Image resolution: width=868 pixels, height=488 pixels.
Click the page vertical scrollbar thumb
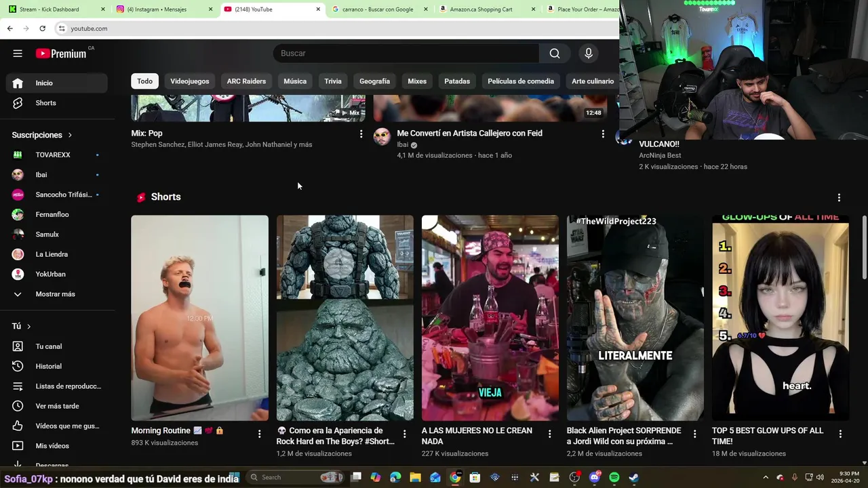click(x=865, y=247)
